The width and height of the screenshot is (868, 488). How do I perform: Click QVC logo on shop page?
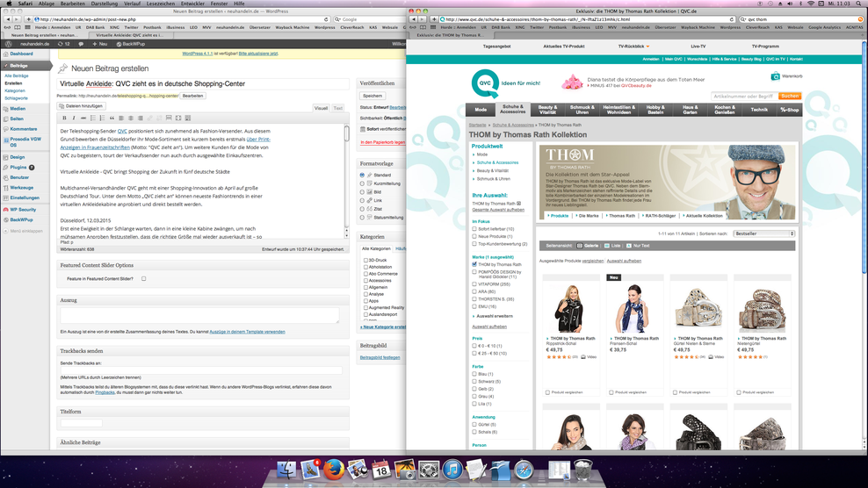coord(485,83)
